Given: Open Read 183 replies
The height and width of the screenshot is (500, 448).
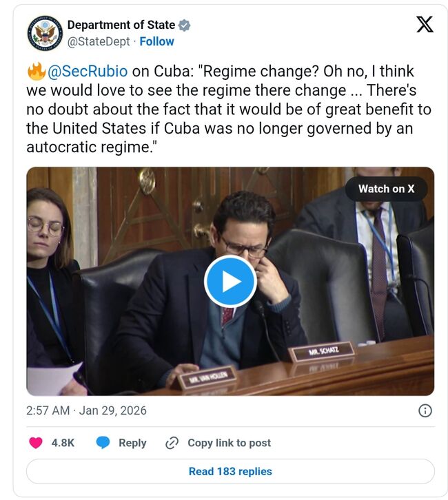Looking at the screenshot, I should [230, 472].
